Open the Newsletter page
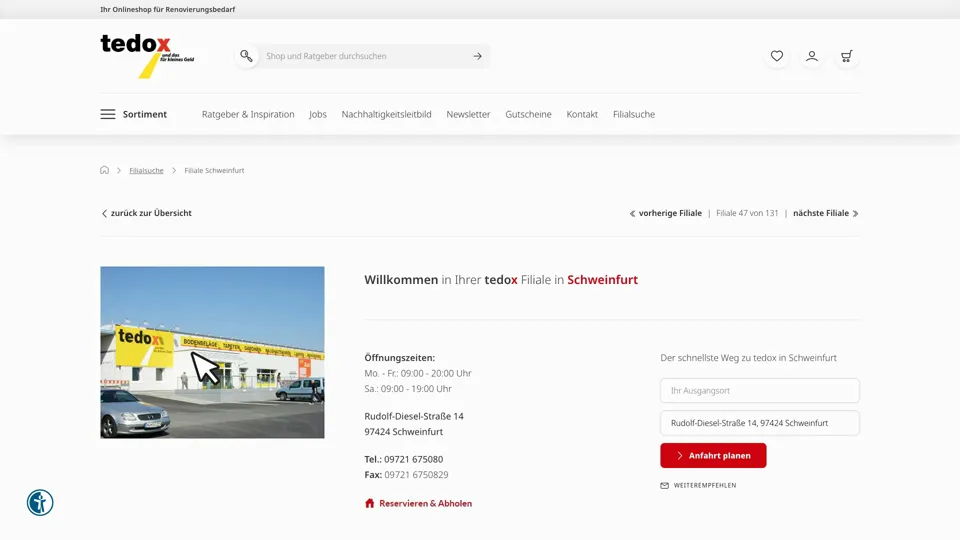This screenshot has width=960, height=540. 468,114
